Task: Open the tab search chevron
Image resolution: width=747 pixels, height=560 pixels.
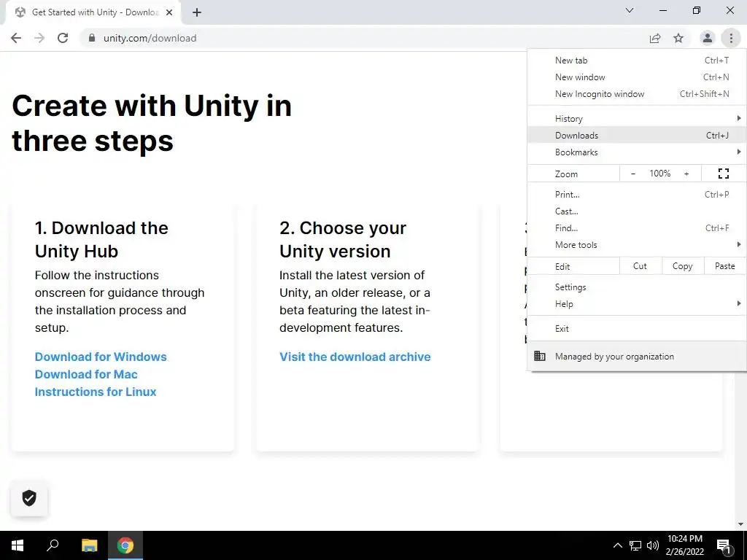Action: click(x=630, y=10)
